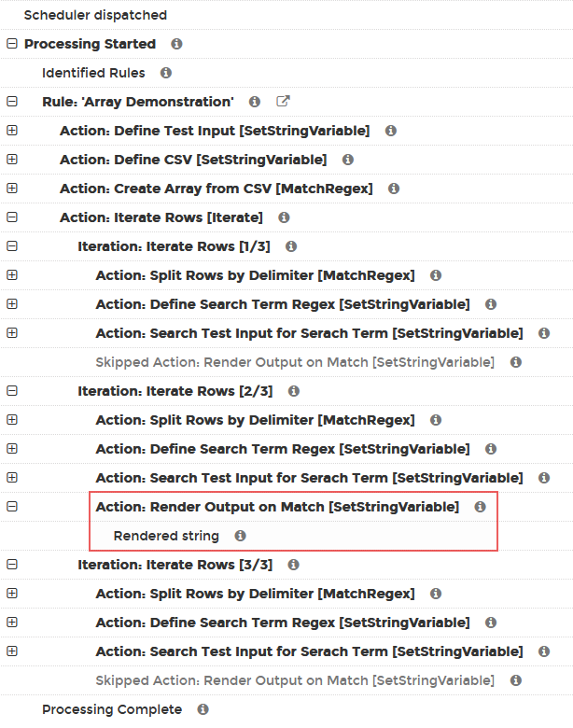Select the Scheduler dispatched entry
This screenshot has width=573, height=728.
95,15
